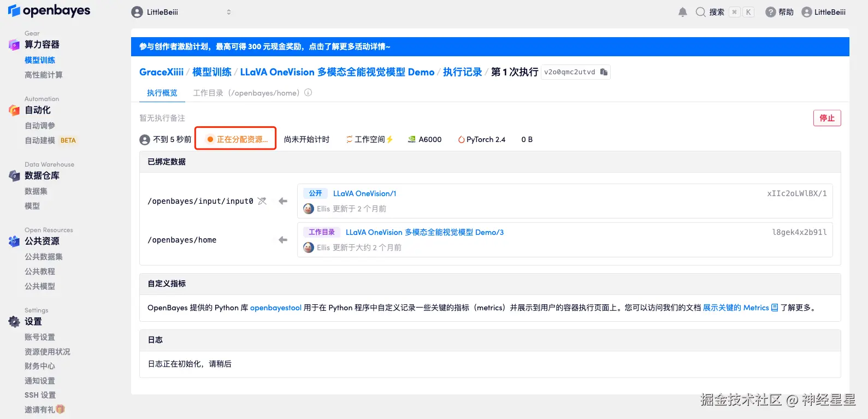
Task: Click the 0 B storage value
Action: pyautogui.click(x=527, y=140)
